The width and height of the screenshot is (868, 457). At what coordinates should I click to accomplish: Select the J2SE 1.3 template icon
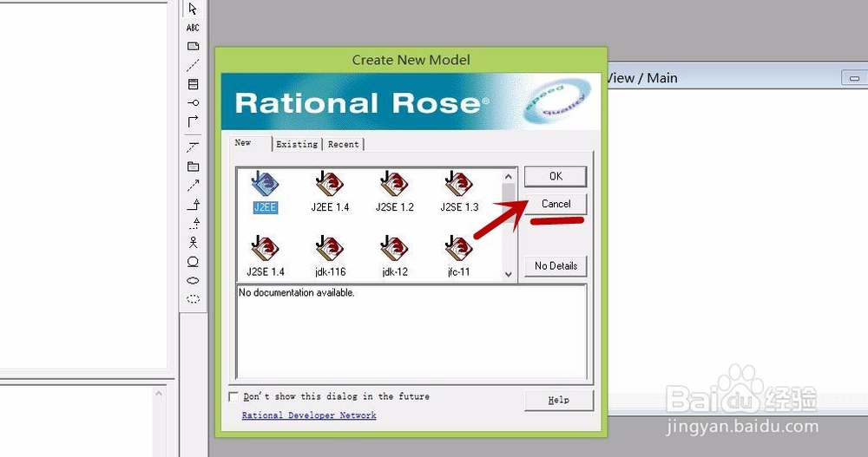point(459,192)
